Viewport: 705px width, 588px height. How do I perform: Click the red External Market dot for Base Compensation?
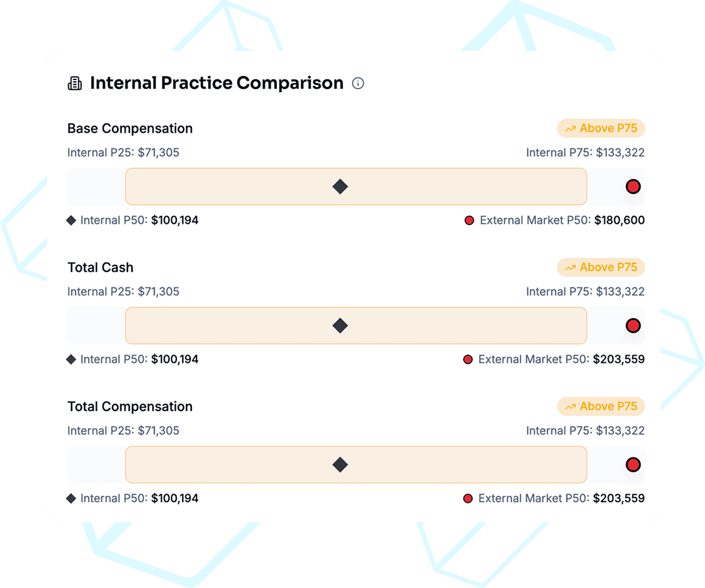[633, 186]
